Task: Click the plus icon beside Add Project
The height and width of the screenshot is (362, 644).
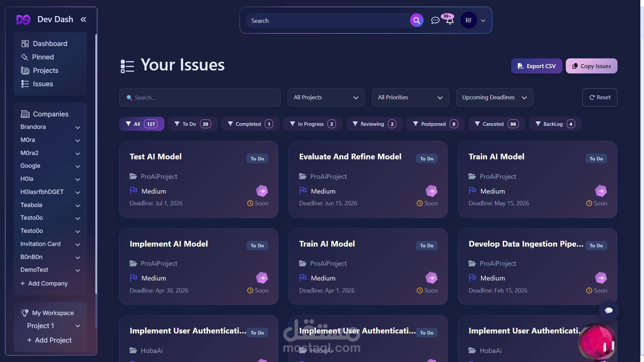Action: tap(29, 340)
